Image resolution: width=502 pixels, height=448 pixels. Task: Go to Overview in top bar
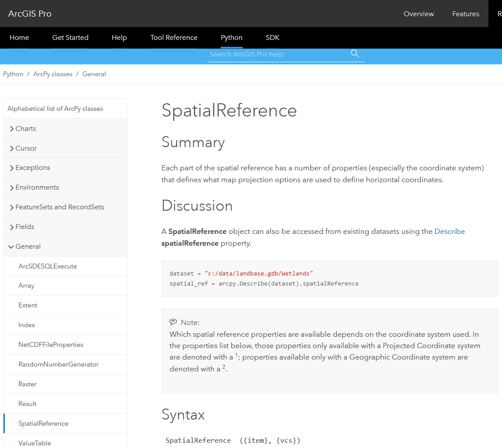tap(418, 14)
